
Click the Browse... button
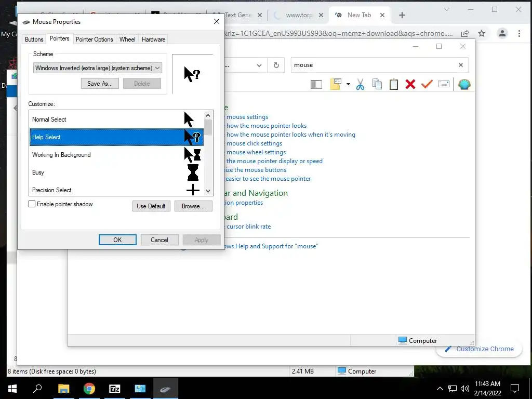[x=193, y=206]
